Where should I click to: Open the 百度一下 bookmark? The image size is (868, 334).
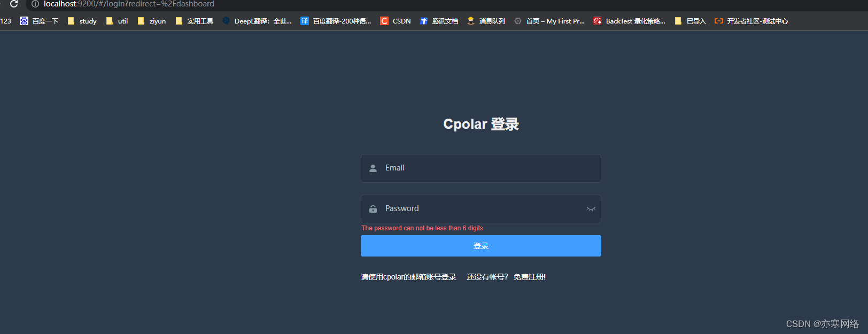[39, 21]
